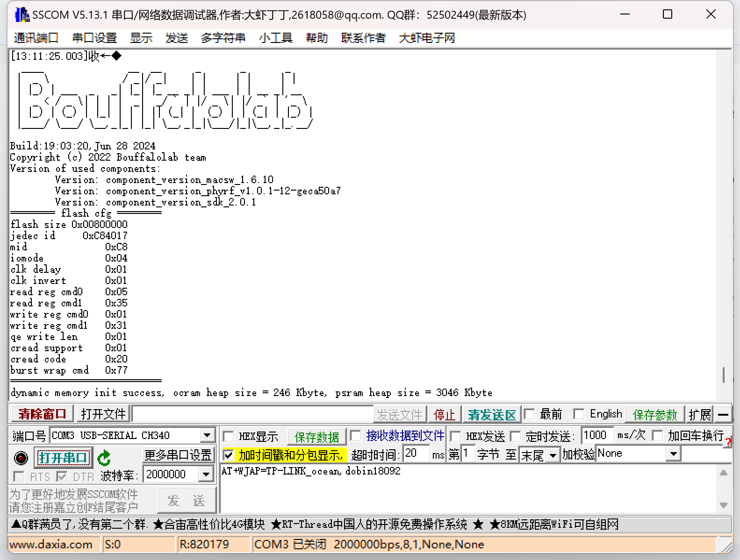
Task: Click the file path input field
Action: pos(253,414)
